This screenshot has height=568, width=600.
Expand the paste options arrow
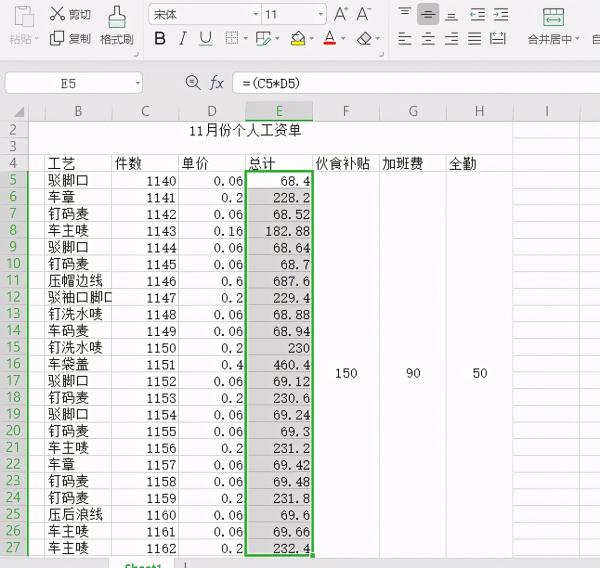[37, 39]
